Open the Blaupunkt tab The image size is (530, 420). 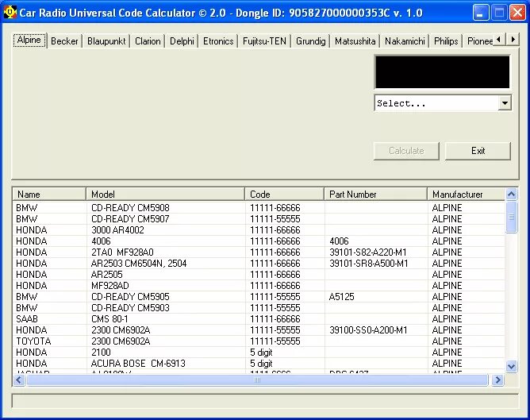106,41
